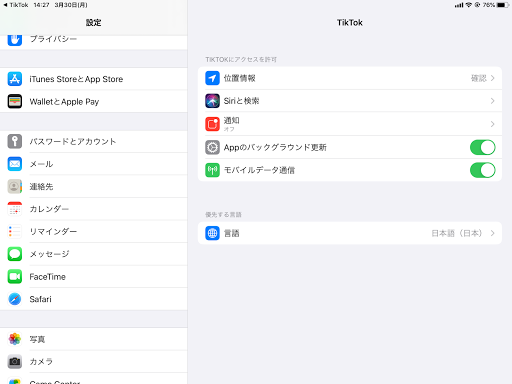Open the Messages (メッセージ) bubble icon
Screen dimensions: 512x384
pyautogui.click(x=15, y=254)
